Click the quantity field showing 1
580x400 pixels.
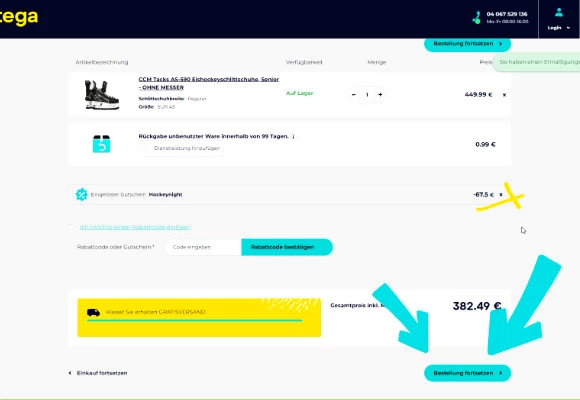pyautogui.click(x=367, y=95)
